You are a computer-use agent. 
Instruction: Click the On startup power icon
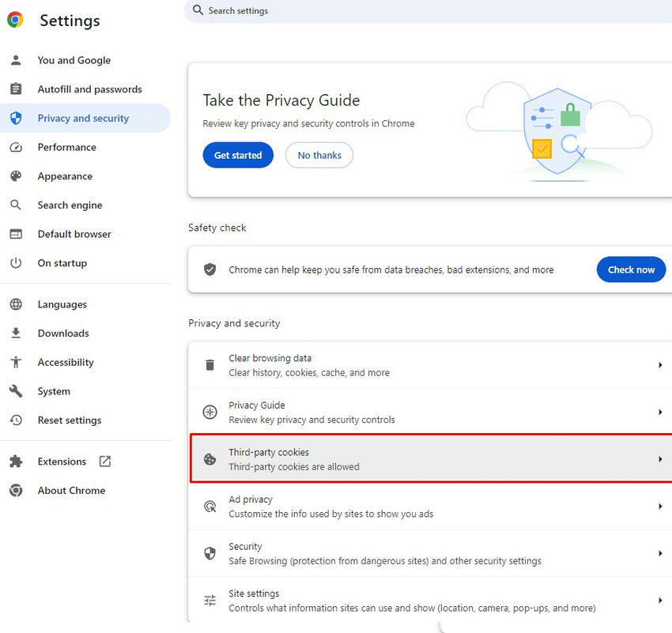click(x=16, y=263)
